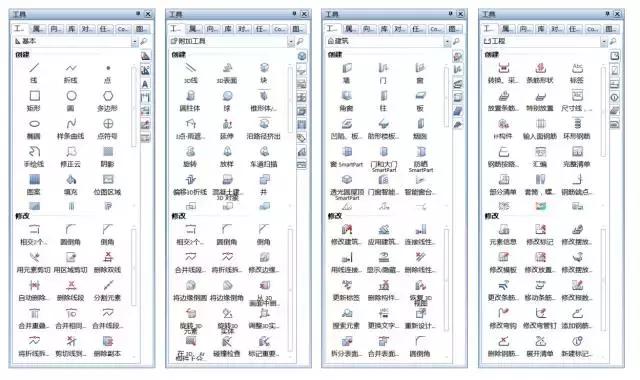
Task: Open the 基本 module dropdown
Action: click(x=135, y=42)
